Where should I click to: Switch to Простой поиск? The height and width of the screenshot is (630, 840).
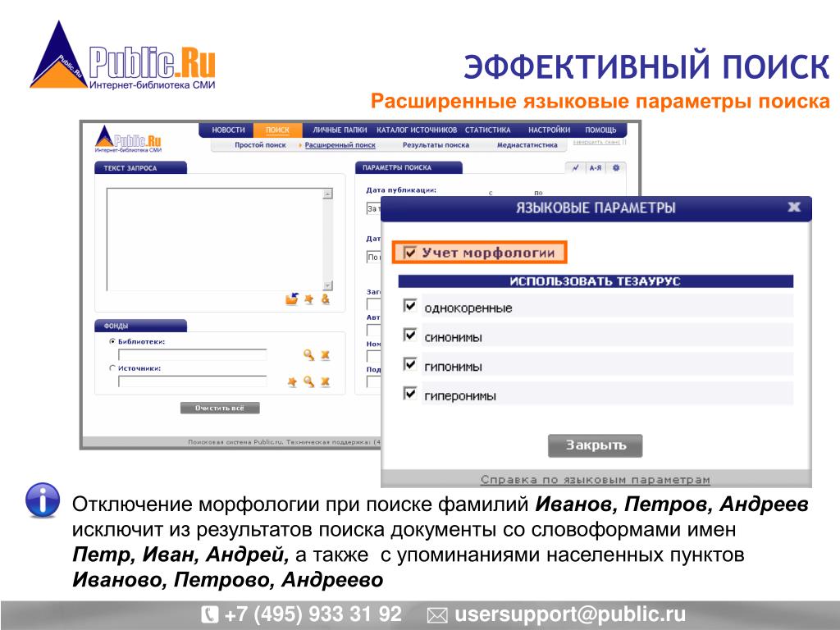260,144
